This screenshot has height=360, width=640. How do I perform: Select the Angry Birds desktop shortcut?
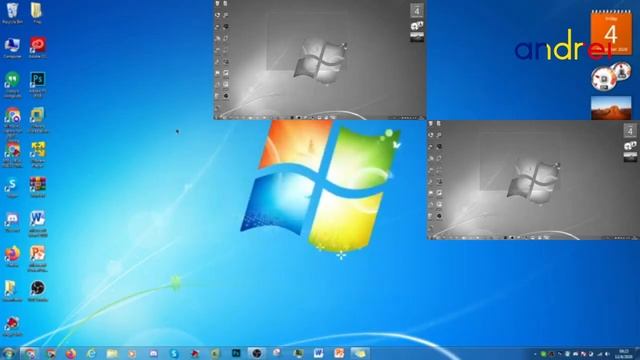tap(12, 327)
